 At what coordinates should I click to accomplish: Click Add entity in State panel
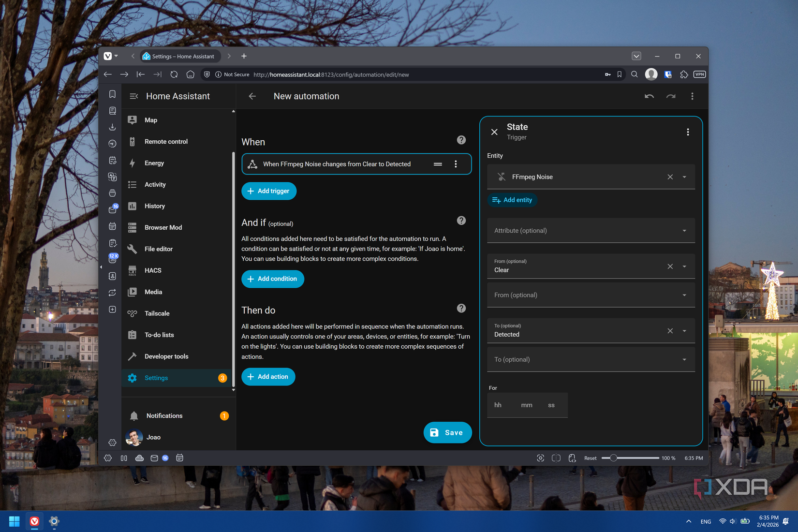pyautogui.click(x=512, y=200)
